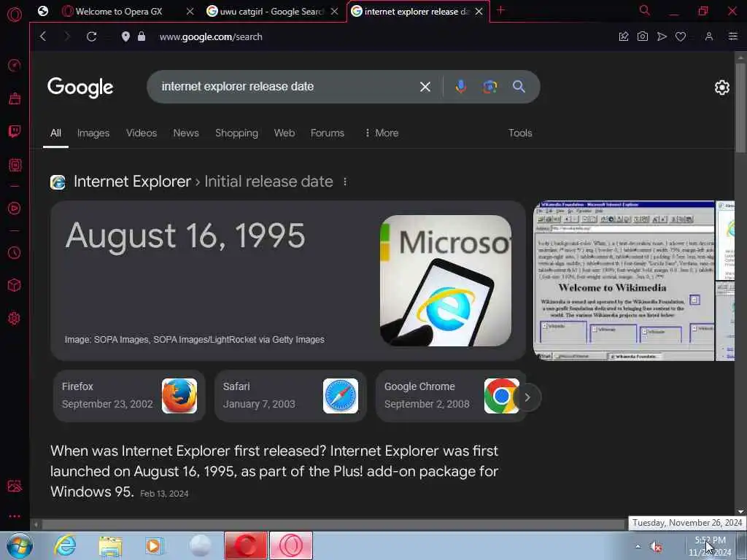The width and height of the screenshot is (747, 560).
Task: Clear the Google search query
Action: pos(425,87)
